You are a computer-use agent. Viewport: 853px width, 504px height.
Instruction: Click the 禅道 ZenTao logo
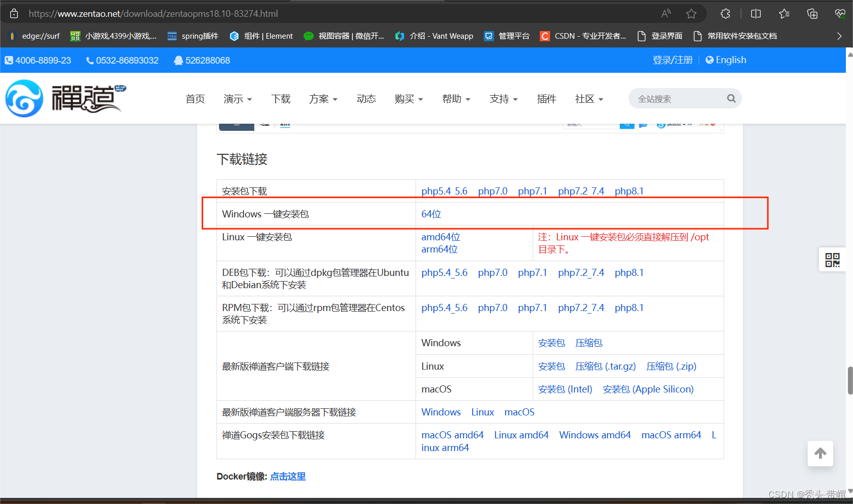(x=66, y=98)
